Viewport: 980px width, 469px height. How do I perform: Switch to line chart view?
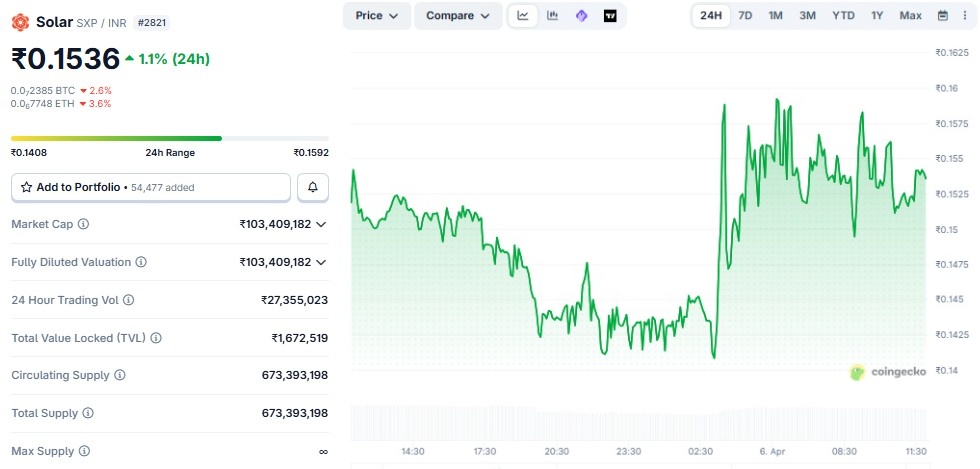click(523, 16)
